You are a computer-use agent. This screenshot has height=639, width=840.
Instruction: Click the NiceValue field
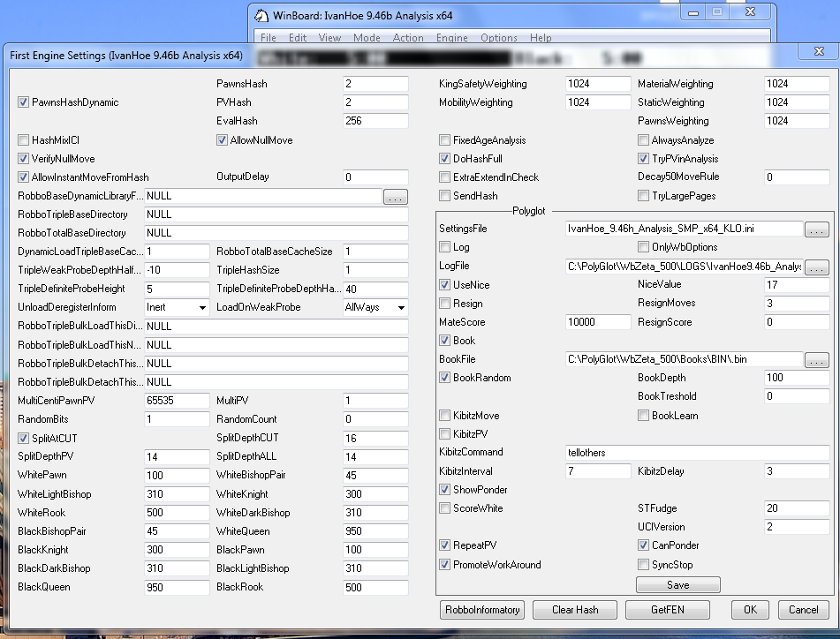click(x=797, y=285)
